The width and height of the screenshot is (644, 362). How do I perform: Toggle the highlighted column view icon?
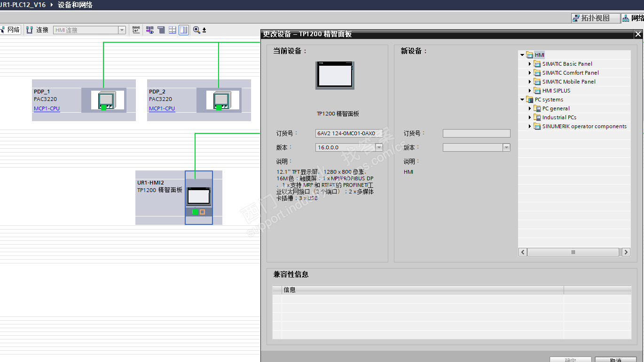tap(184, 30)
